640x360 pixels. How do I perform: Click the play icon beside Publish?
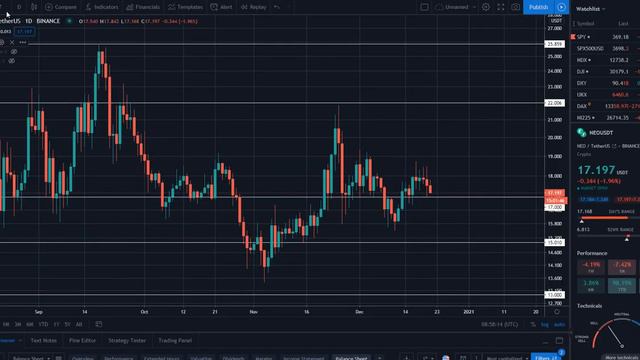coord(562,7)
